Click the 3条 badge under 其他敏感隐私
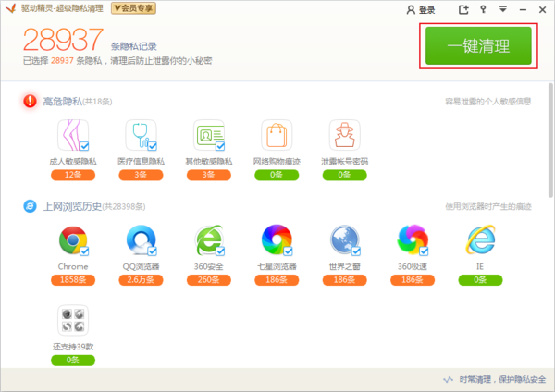 [209, 175]
